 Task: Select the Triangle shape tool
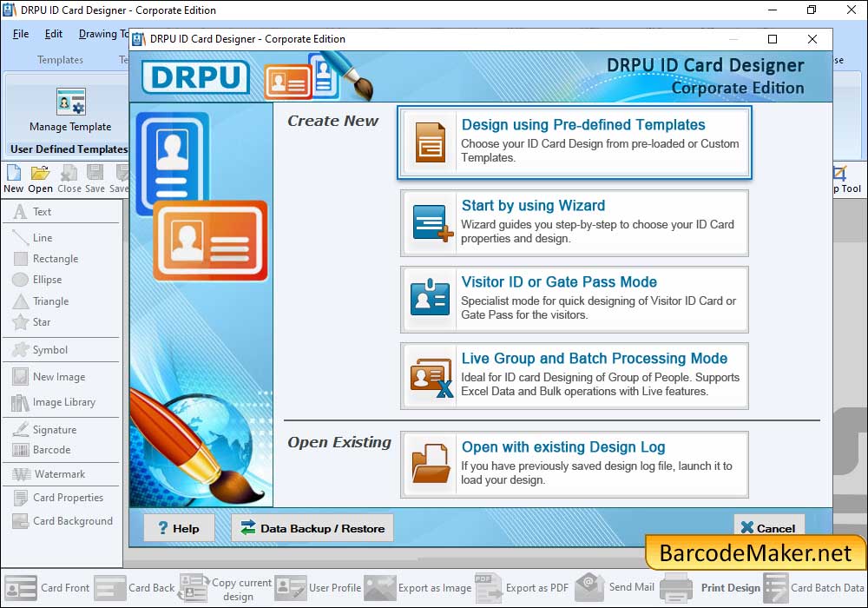pos(41,301)
